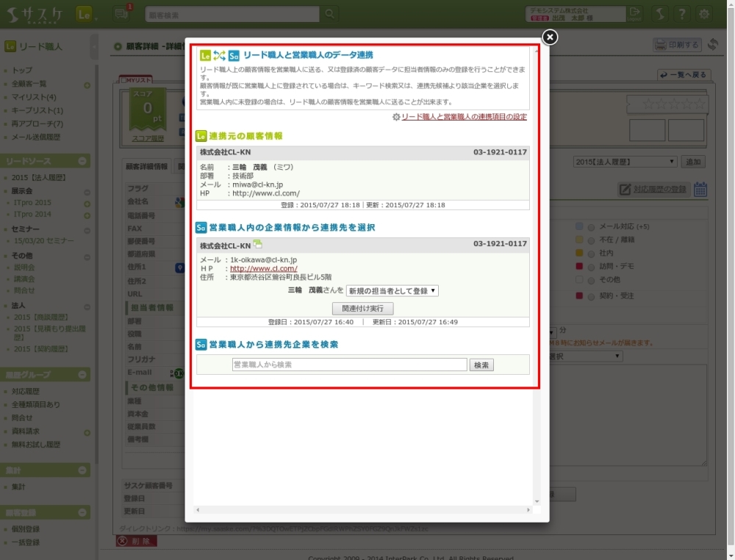This screenshot has width=735, height=560.
Task: Open the help question mark icon
Action: [x=682, y=14]
